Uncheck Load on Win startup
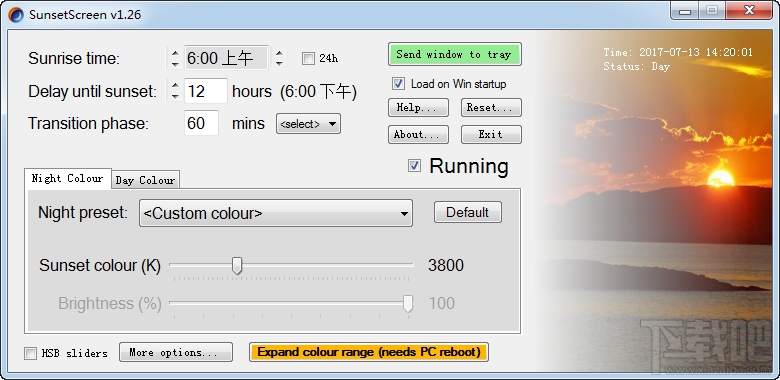 coord(398,84)
